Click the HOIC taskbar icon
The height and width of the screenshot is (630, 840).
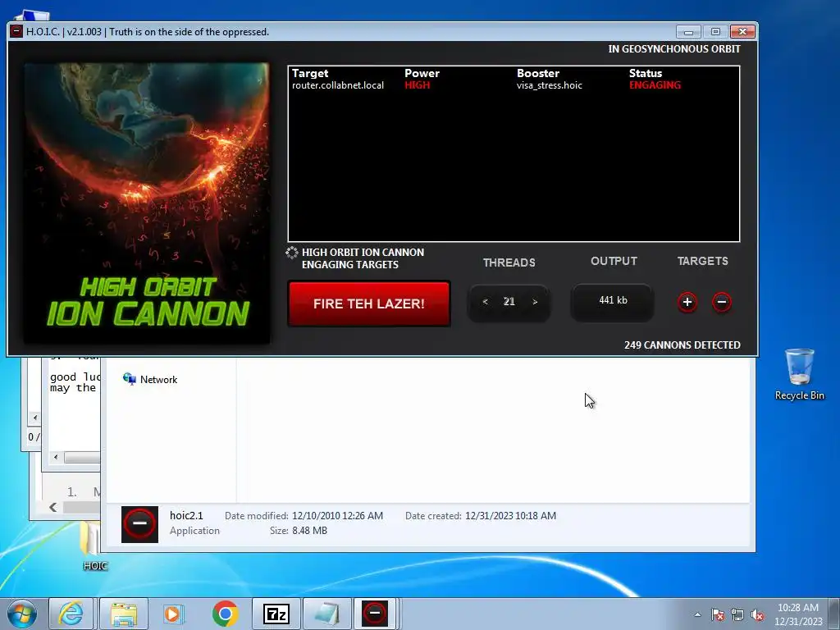pos(374,614)
